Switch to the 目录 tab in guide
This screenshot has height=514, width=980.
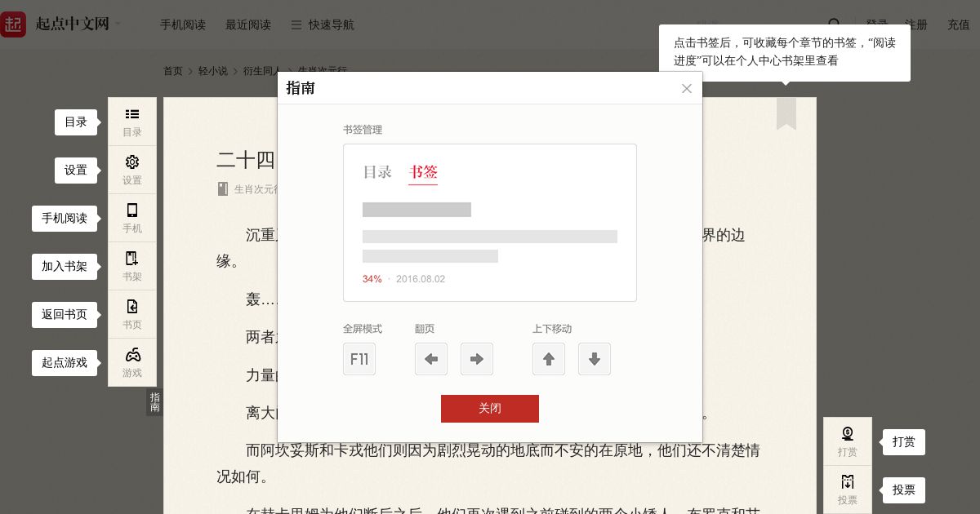(x=377, y=172)
